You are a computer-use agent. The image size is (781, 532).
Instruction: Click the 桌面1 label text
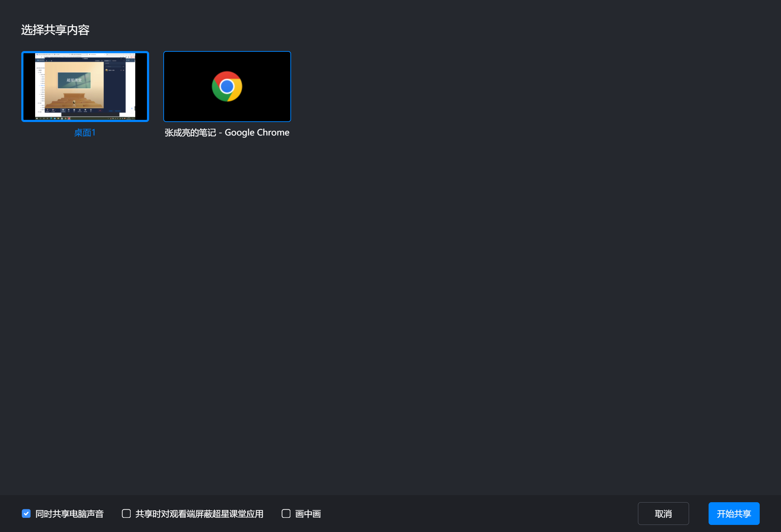click(85, 133)
